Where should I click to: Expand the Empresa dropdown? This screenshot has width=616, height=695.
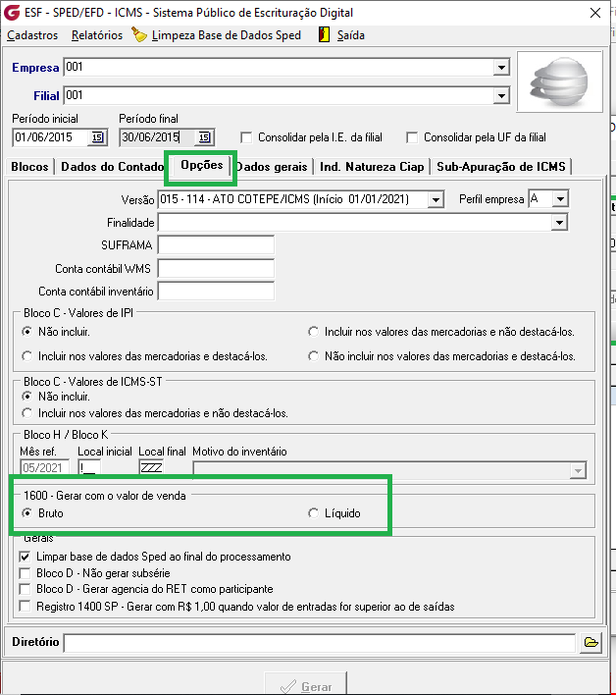[x=501, y=68]
